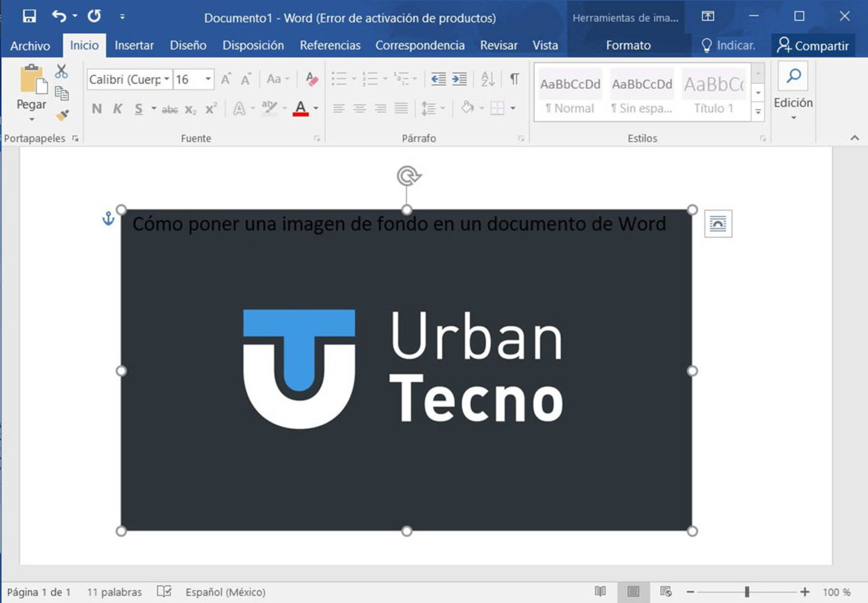Increase paragraph indent

459,79
